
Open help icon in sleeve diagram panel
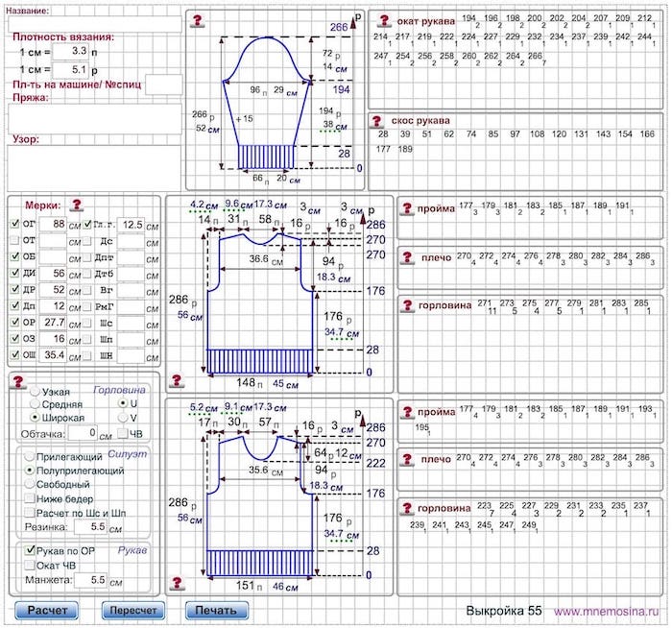tap(198, 20)
